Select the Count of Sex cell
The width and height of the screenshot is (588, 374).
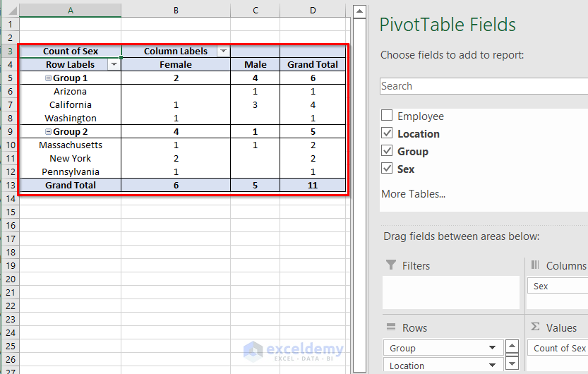[x=70, y=51]
